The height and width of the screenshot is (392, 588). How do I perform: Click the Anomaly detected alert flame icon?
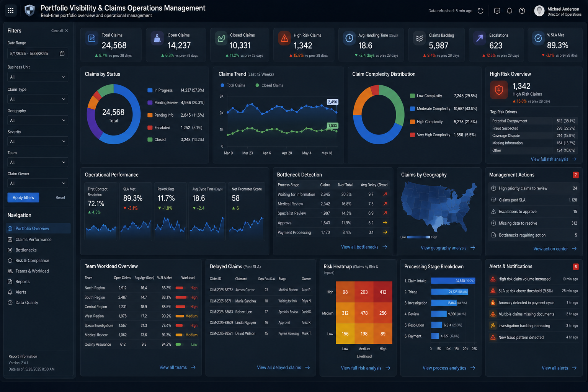pos(493,302)
